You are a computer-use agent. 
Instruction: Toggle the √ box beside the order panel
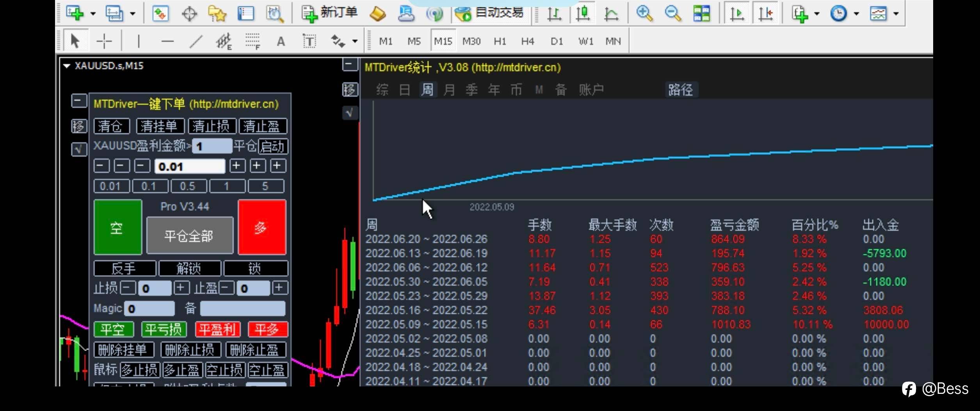79,149
